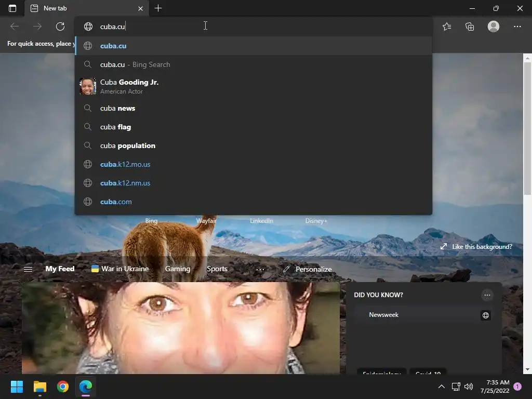
Task: Open the volume tray icon
Action: [469, 387]
